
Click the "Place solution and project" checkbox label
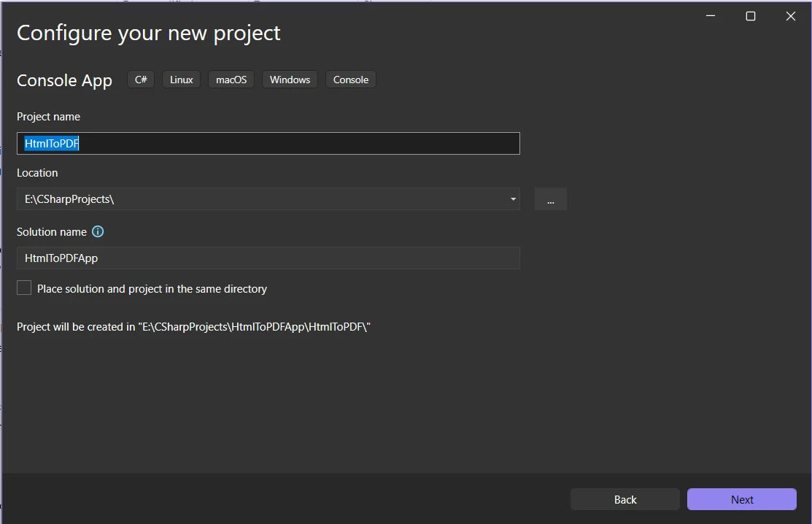(152, 289)
